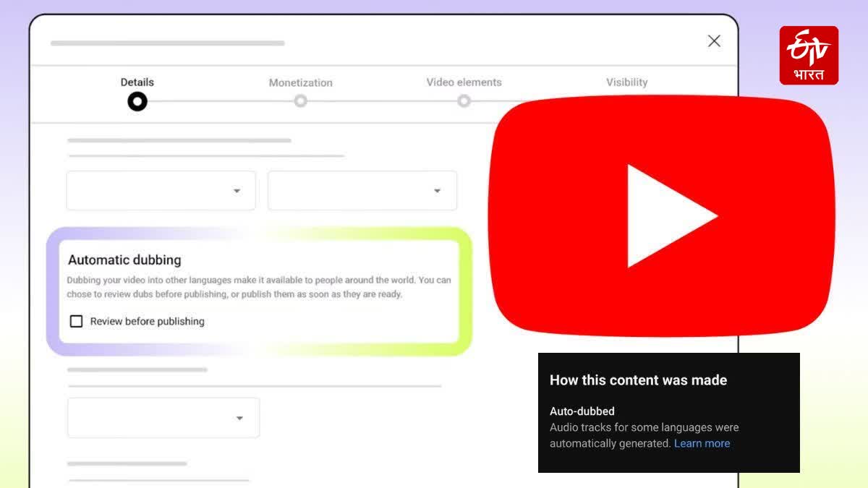Select the Auto-dubbed label
868x488 pixels.
[x=582, y=411]
